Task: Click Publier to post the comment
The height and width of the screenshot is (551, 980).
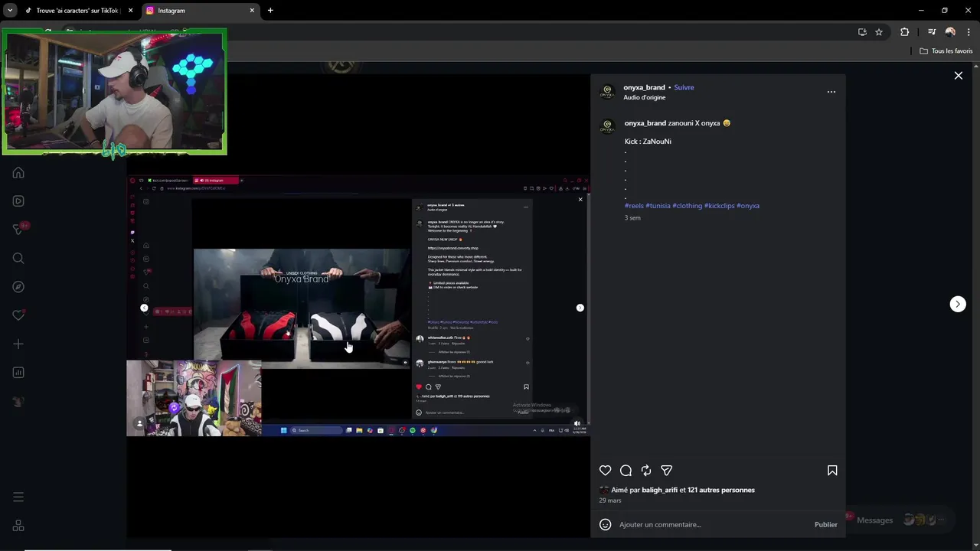Action: click(x=825, y=524)
